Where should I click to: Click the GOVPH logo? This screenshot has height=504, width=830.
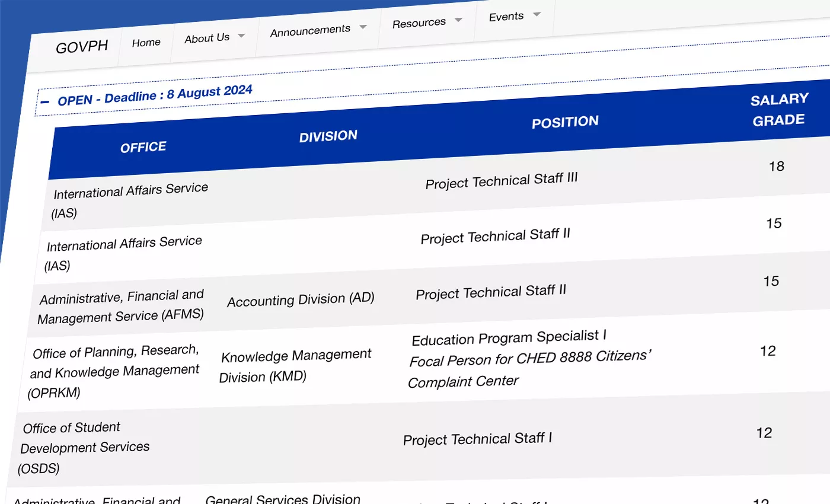point(82,47)
